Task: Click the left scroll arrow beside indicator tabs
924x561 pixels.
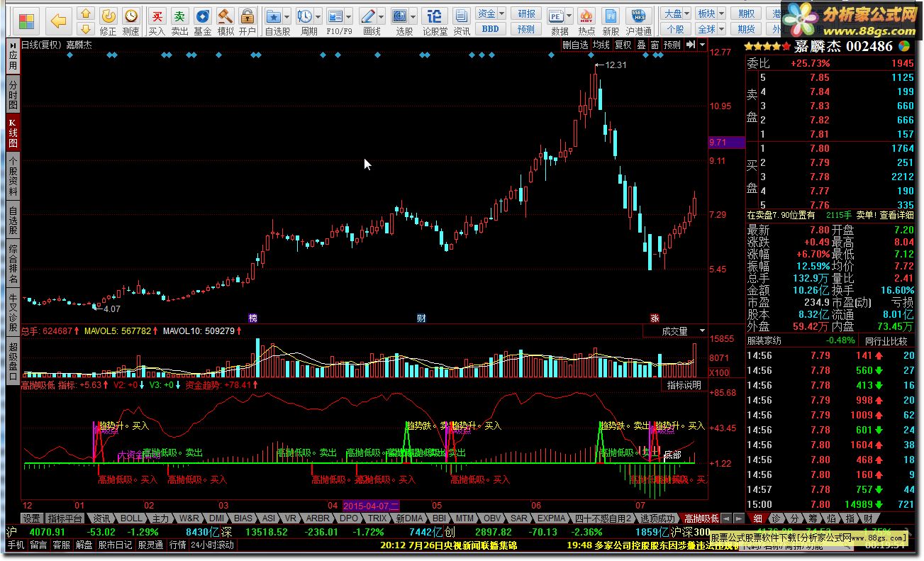Action: [x=727, y=518]
